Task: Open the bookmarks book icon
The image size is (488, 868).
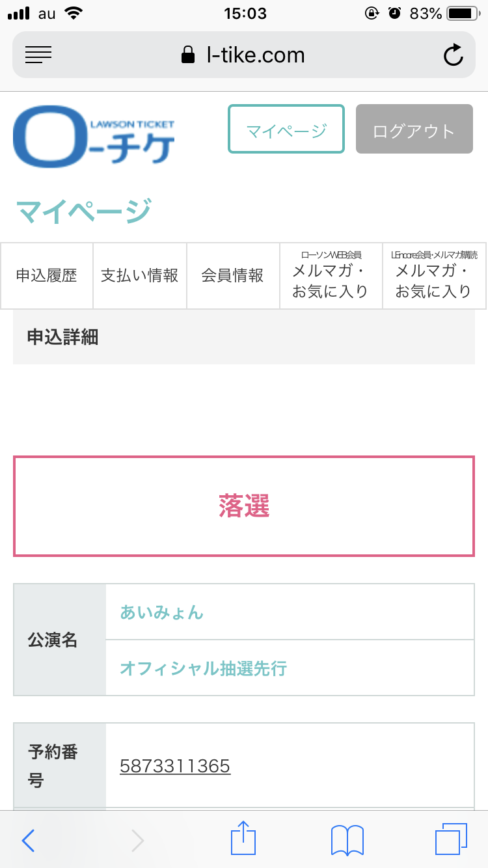Action: 347,841
